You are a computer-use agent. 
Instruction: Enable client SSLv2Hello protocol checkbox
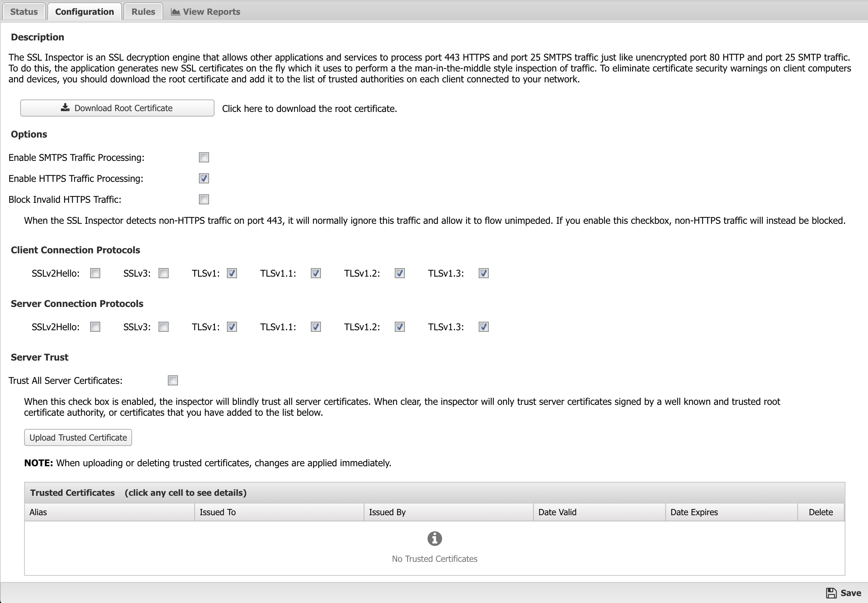pyautogui.click(x=95, y=273)
